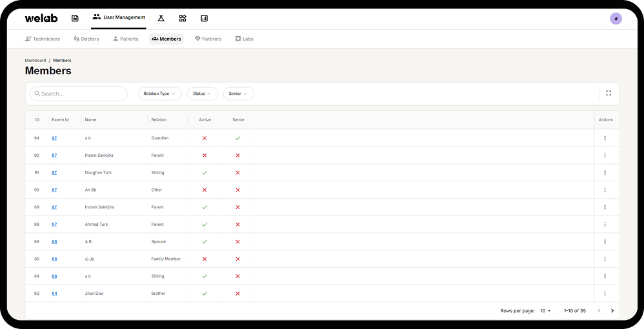Go to Dashboard via breadcrumb link
Screen dimensions: 644x329
35,61
